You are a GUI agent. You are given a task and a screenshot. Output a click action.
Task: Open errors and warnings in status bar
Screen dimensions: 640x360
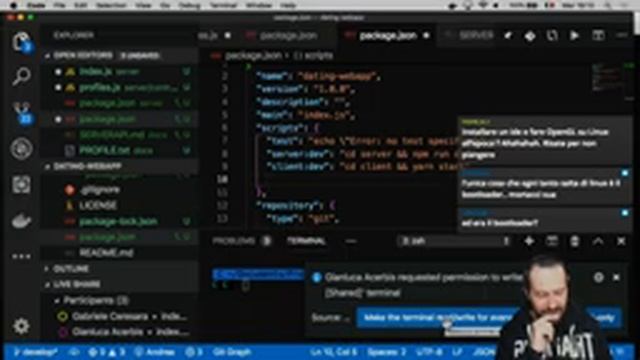pyautogui.click(x=107, y=352)
